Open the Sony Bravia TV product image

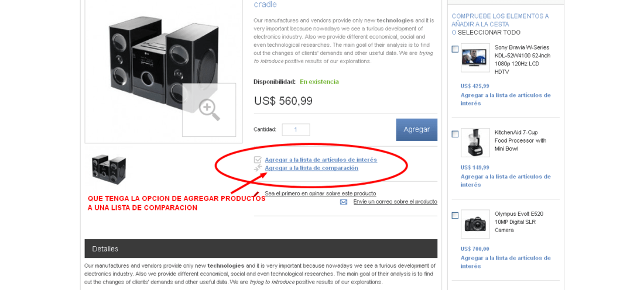point(475,58)
